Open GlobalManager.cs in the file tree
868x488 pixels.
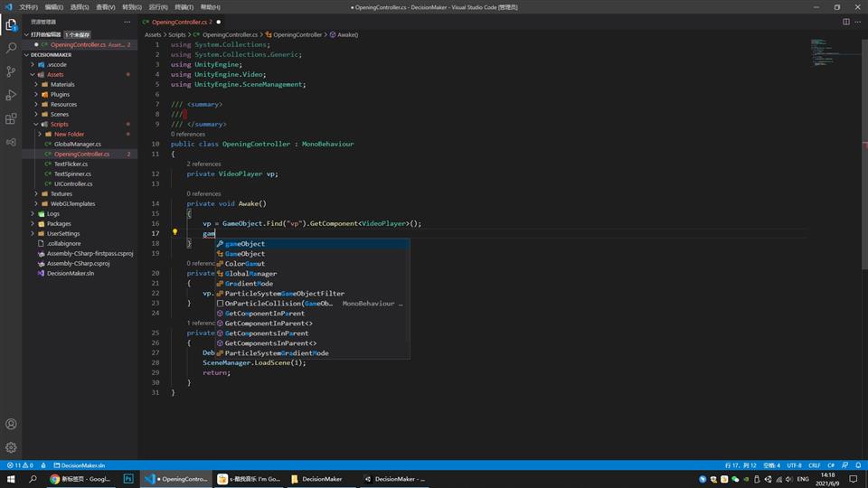(x=77, y=144)
